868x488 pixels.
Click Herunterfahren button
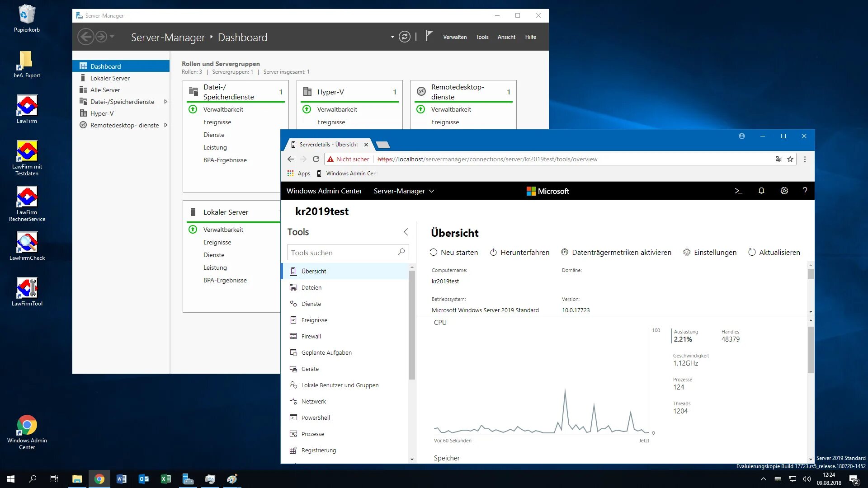tap(520, 253)
